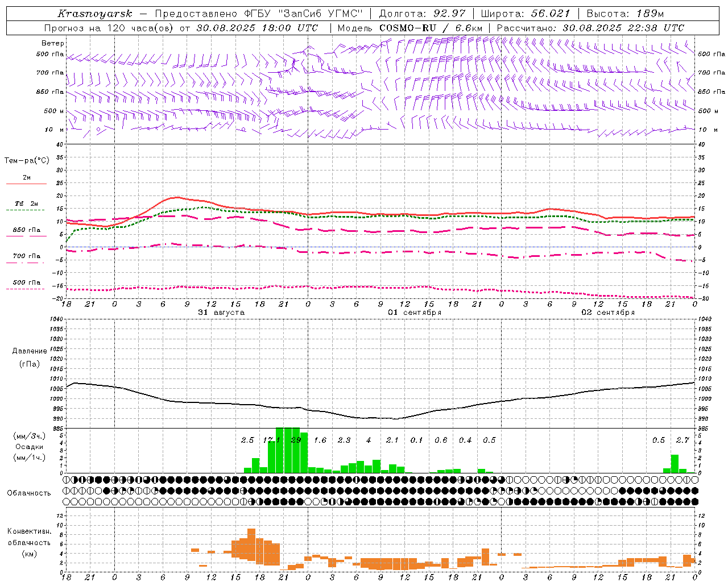Click the 'Давление' pressure panel label
This screenshot has width=728, height=582.
29,351
